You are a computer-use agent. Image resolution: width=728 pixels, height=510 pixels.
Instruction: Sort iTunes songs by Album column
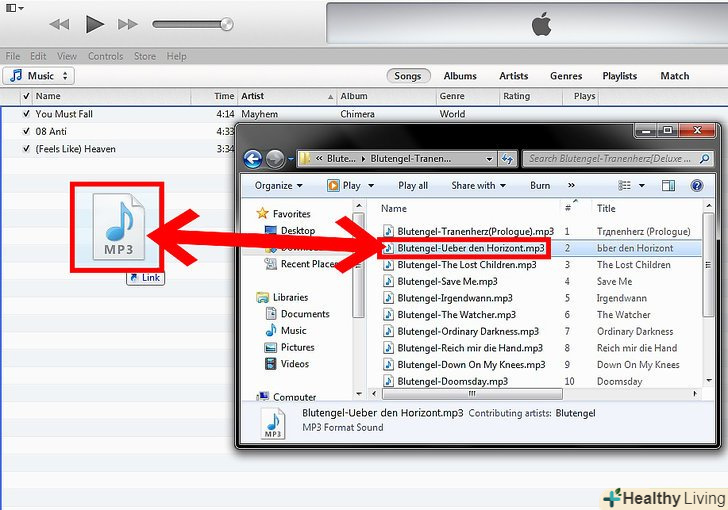click(x=386, y=96)
